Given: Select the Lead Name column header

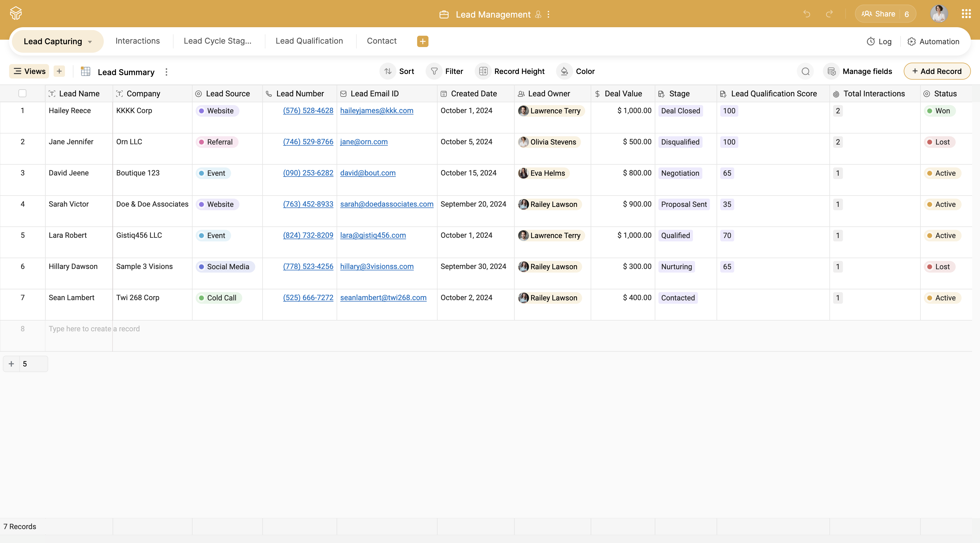Looking at the screenshot, I should pyautogui.click(x=79, y=94).
